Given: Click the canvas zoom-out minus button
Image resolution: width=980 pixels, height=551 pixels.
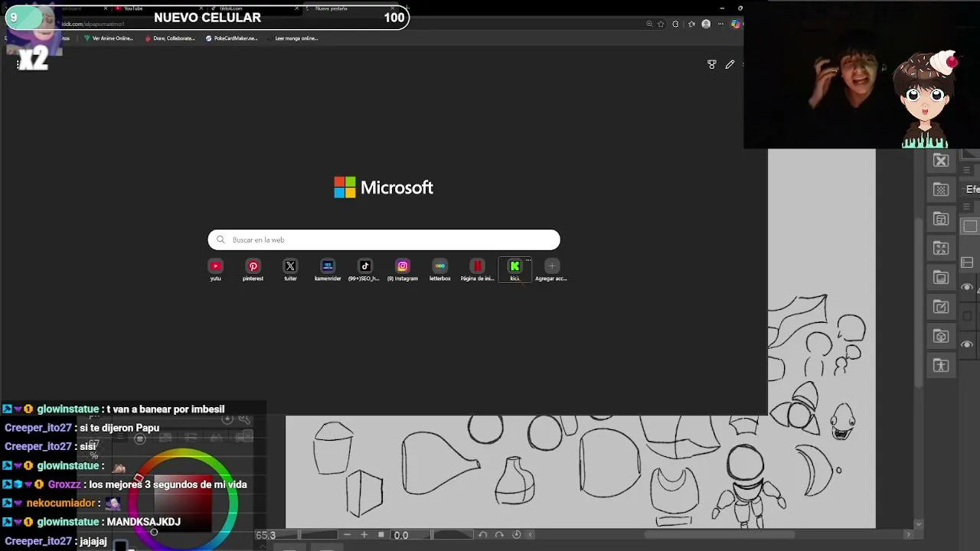Looking at the screenshot, I should [347, 535].
